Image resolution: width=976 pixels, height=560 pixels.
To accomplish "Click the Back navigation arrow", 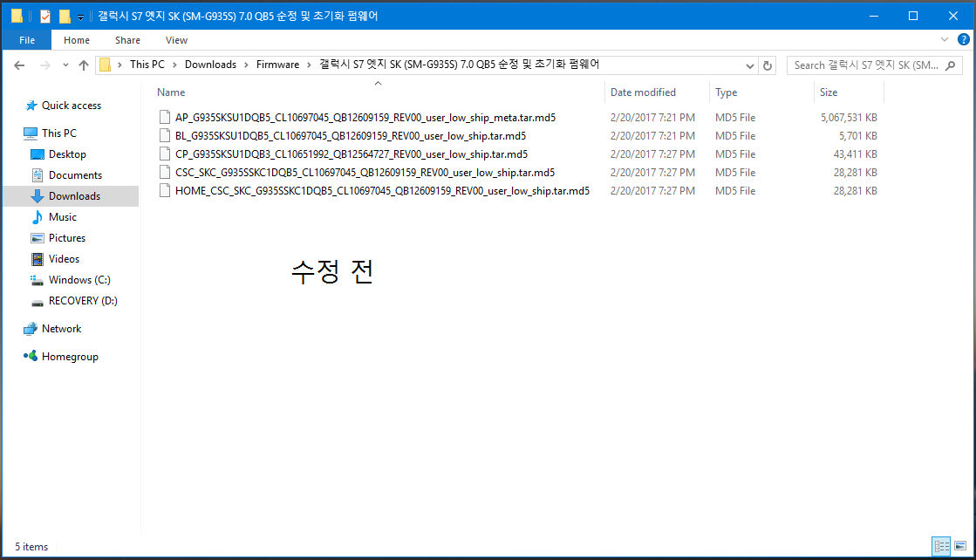I will pos(19,65).
